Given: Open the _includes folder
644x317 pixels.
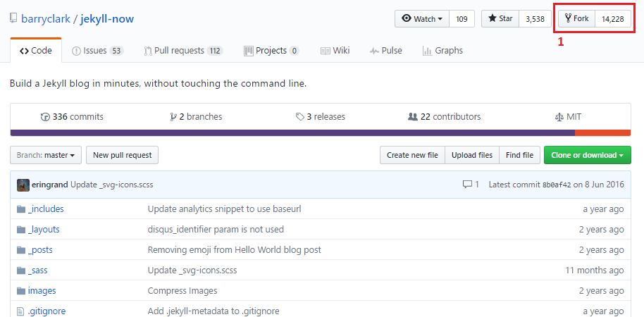Looking at the screenshot, I should click(x=46, y=209).
